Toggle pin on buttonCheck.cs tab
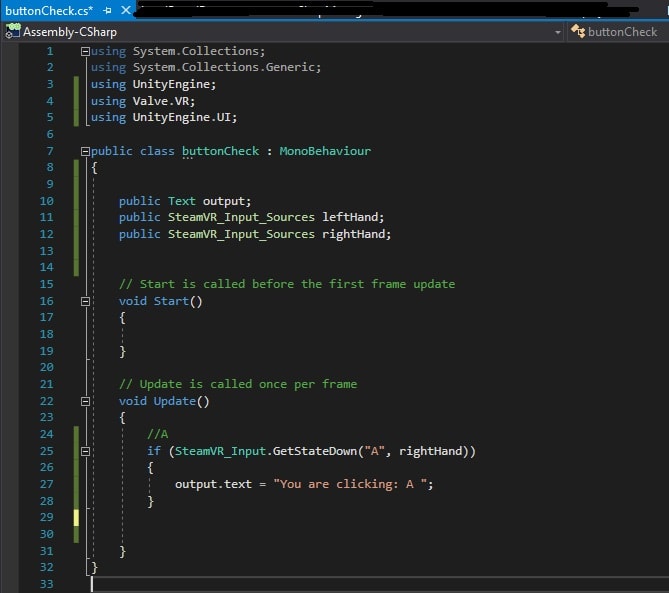Screen dimensions: 669x593 108,10
